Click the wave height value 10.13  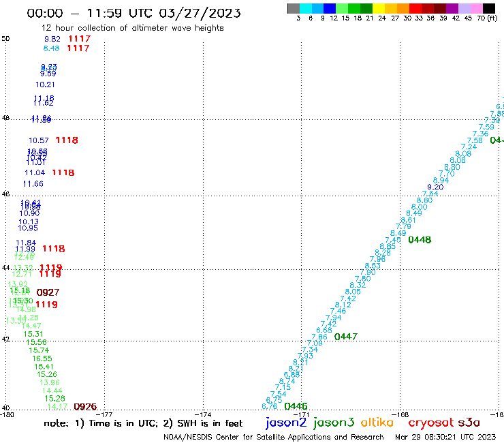point(29,221)
